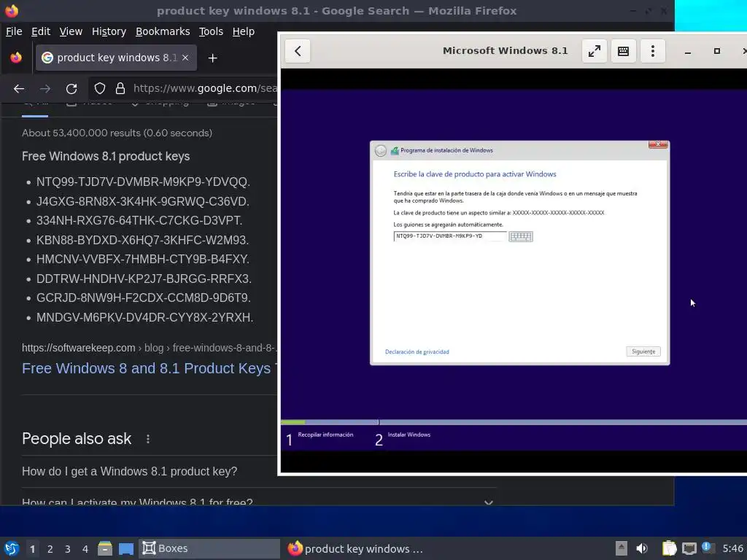Open on-screen keyboard beside product key field
Image resolution: width=747 pixels, height=560 pixels.
(521, 237)
